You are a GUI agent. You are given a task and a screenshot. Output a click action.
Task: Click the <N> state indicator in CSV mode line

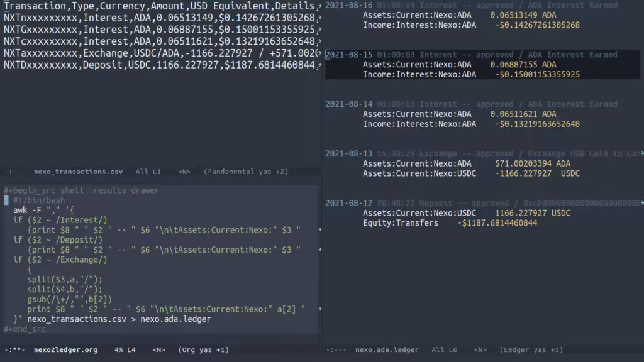[184, 172]
